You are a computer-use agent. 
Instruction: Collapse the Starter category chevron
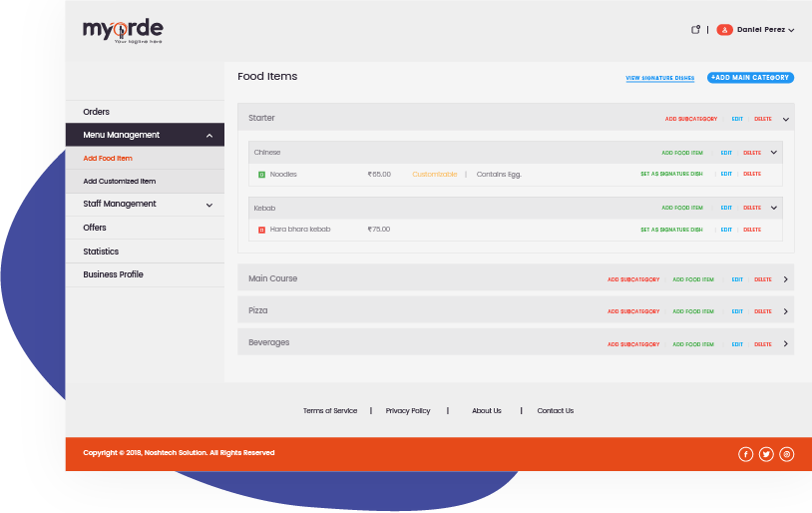[x=786, y=119]
